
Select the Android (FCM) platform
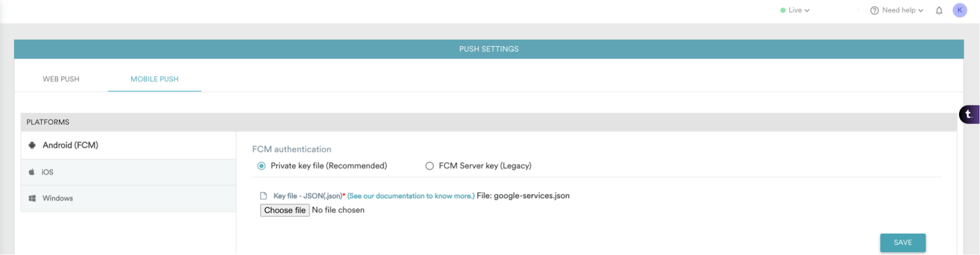(70, 146)
